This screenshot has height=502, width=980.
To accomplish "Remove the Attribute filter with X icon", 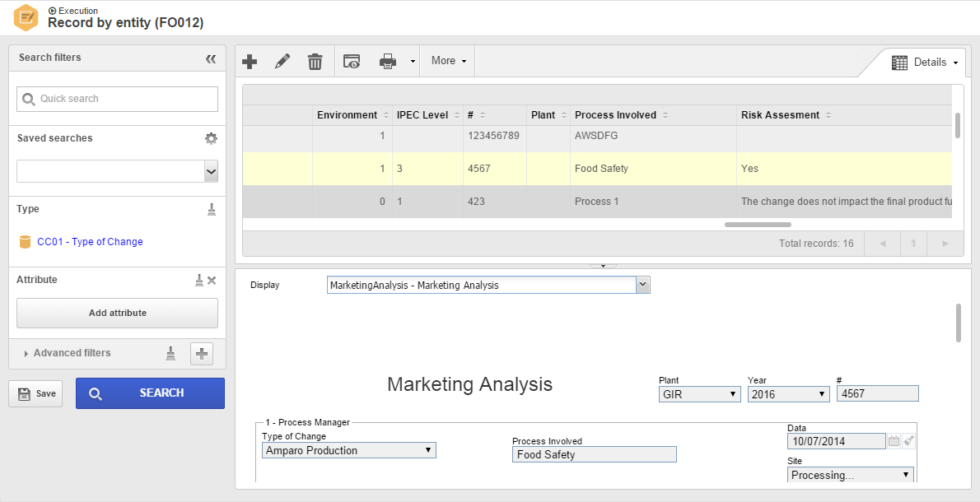I will [x=212, y=281].
